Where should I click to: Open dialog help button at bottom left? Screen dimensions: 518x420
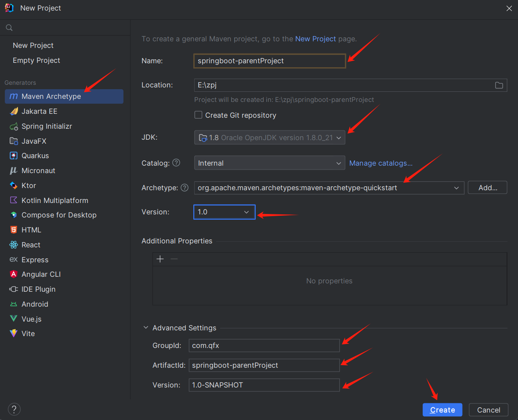[x=14, y=409]
